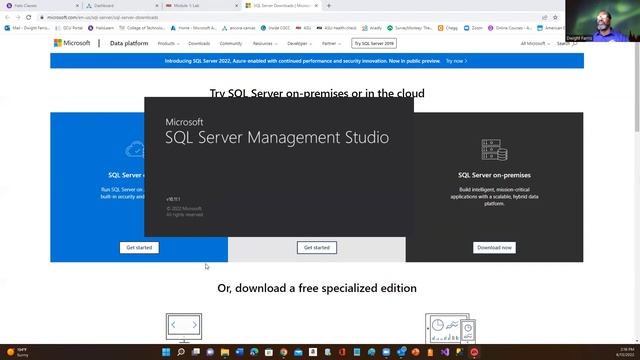Expand the Products menu

[x=168, y=44]
